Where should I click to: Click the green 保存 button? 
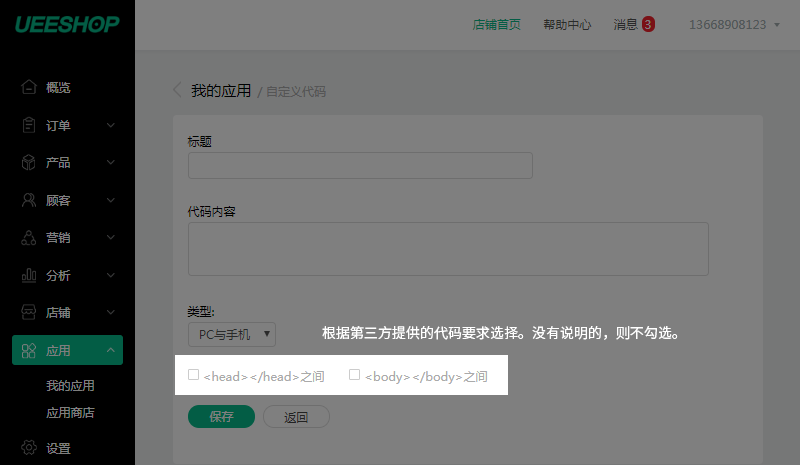[x=221, y=417]
